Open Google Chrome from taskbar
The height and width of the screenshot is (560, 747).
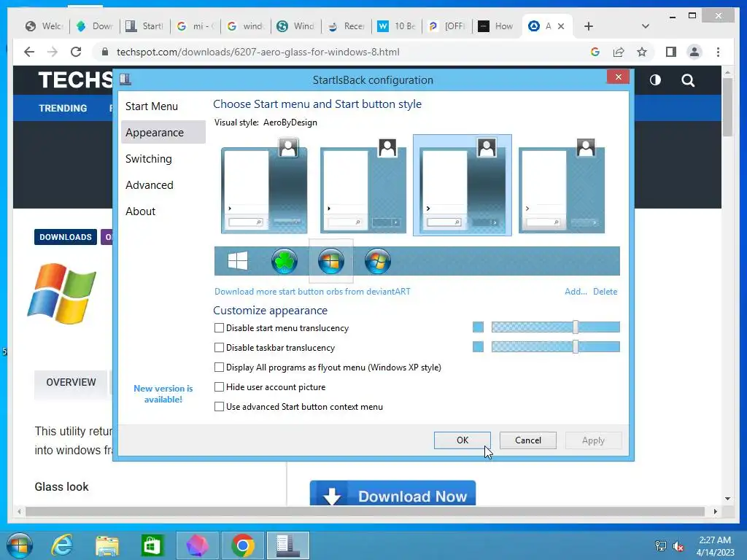coord(242,545)
